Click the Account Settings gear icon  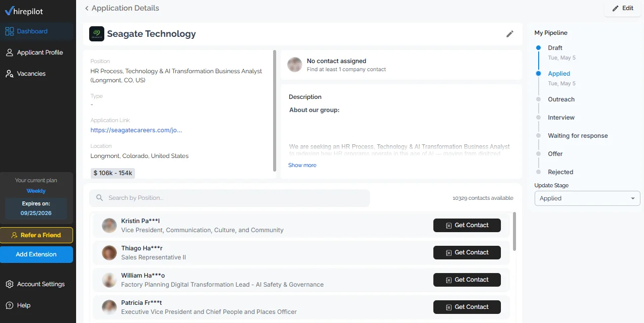tap(9, 284)
